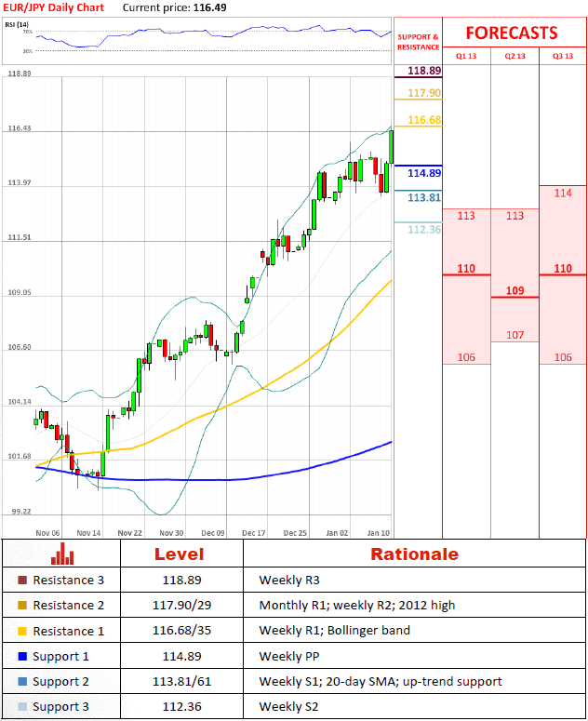The image size is (588, 721).
Task: Click Q1 13 forecast low 106
Action: [x=466, y=357]
